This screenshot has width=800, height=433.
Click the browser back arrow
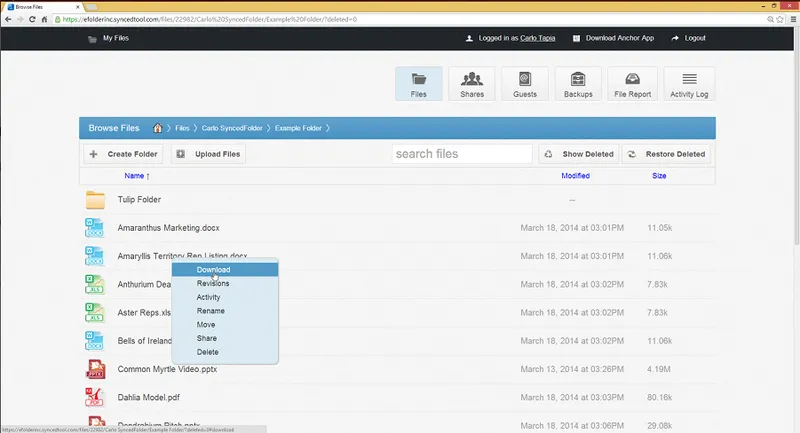click(8, 19)
